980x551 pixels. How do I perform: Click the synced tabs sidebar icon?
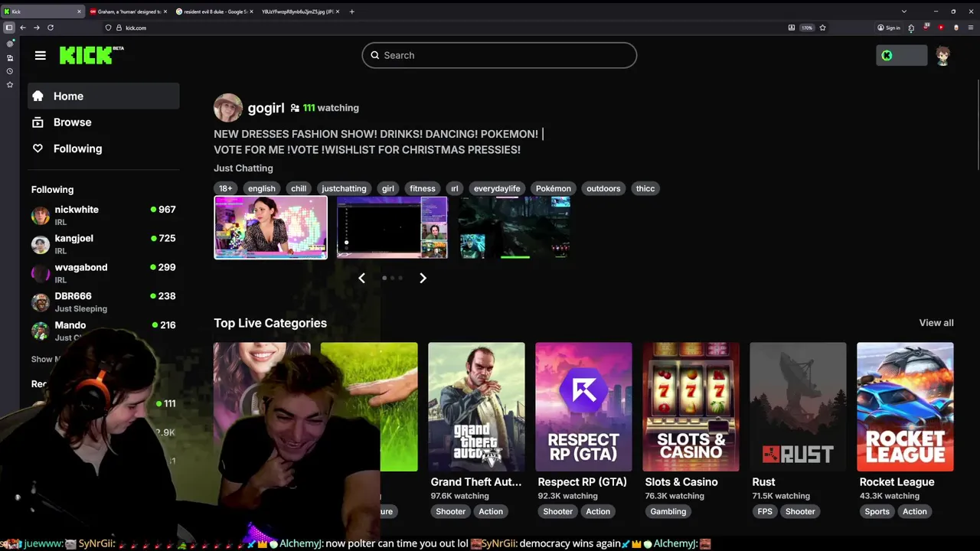[x=10, y=57]
